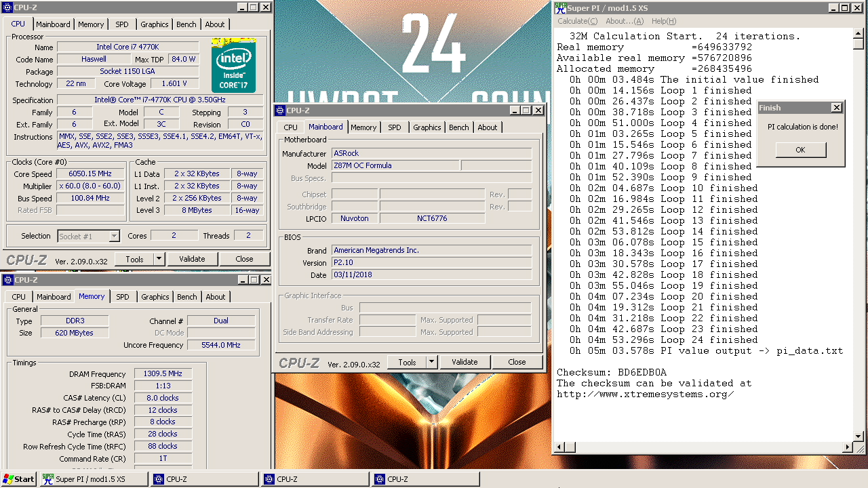Click the Checksum BD6EDB0A line
868x488 pixels.
point(612,372)
